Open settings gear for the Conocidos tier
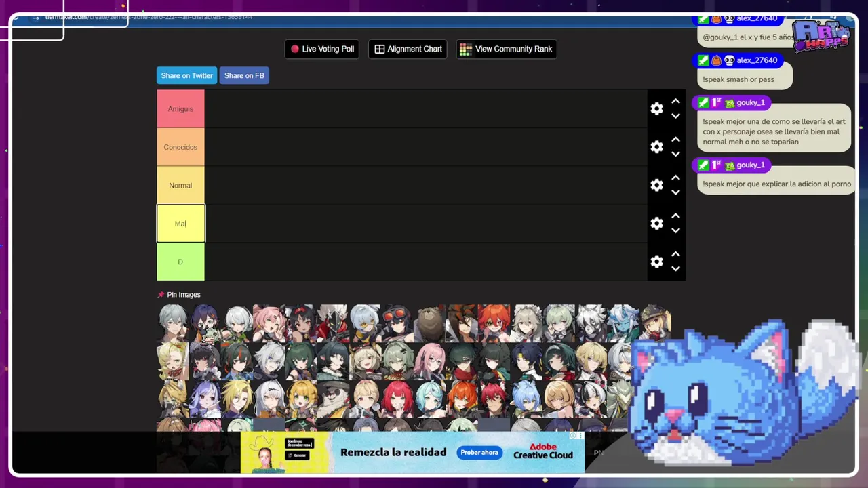868x488 pixels. click(x=656, y=147)
